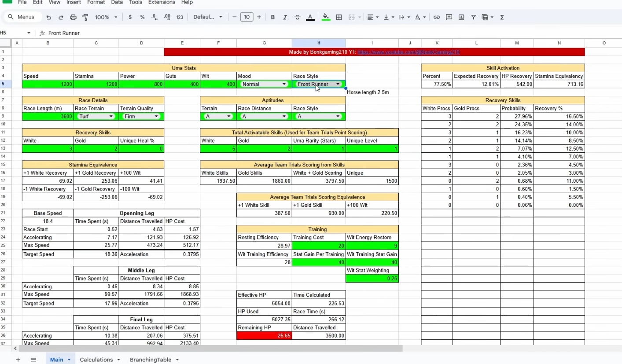Click the Insert chart icon
The width and height of the screenshot is (622, 364).
tap(461, 17)
